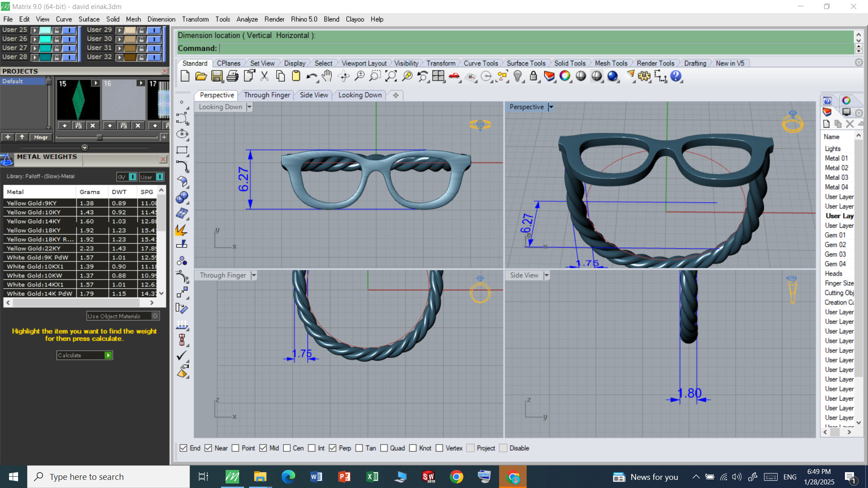
Task: Open the Through Finger viewport dropdown
Action: click(x=254, y=275)
